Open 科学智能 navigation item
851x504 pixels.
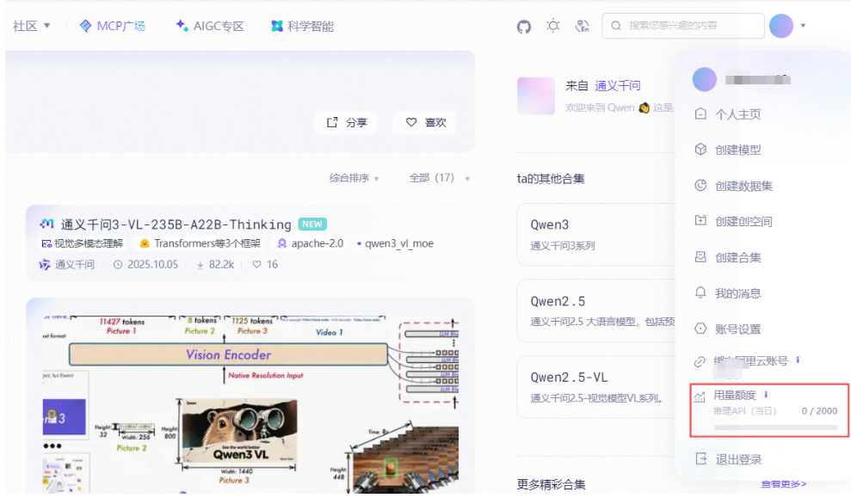click(302, 26)
